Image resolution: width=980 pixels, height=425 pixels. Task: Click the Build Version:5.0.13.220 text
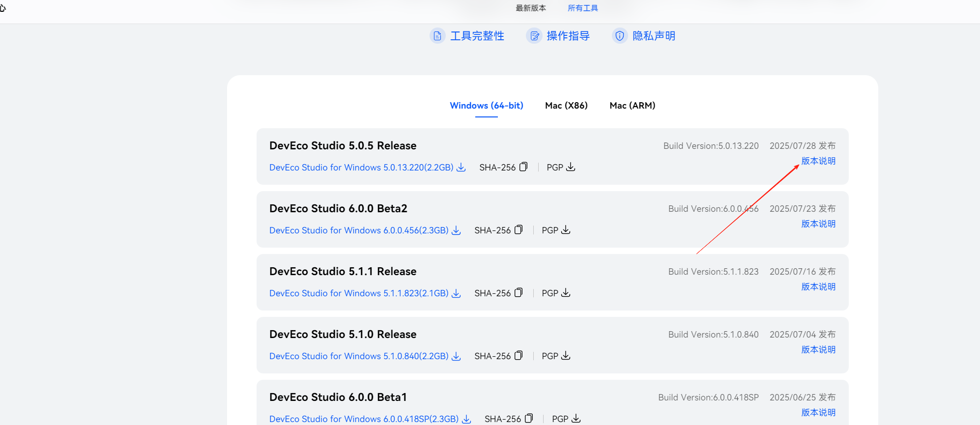pos(711,146)
